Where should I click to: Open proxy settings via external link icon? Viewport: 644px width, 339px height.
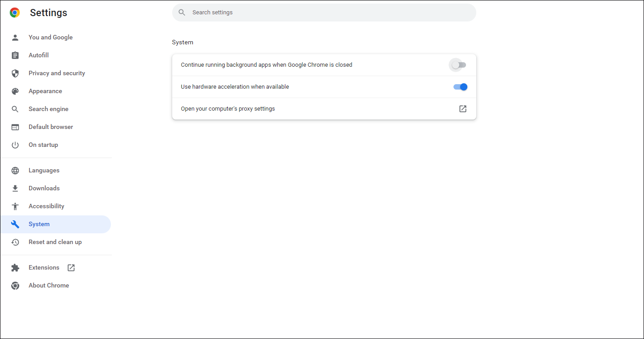[463, 109]
